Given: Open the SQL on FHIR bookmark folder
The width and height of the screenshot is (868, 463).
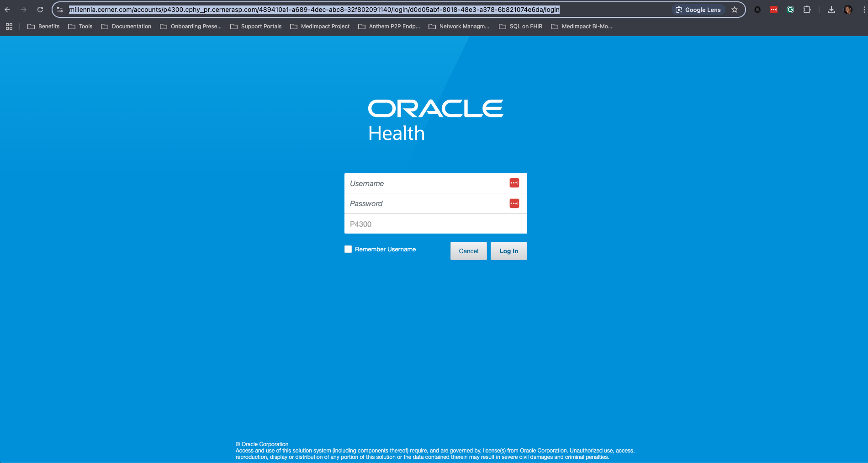Looking at the screenshot, I should [521, 27].
